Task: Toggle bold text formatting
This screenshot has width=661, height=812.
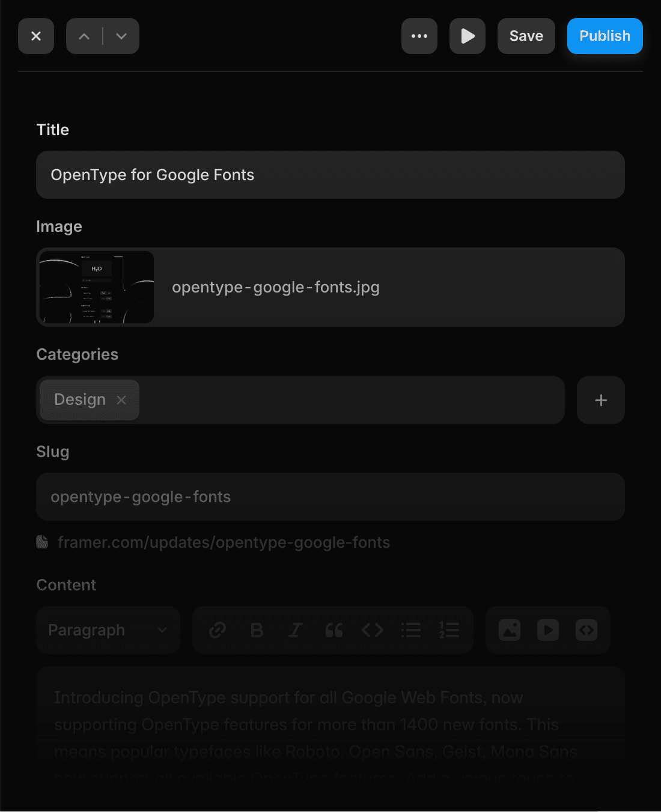Action: [257, 630]
